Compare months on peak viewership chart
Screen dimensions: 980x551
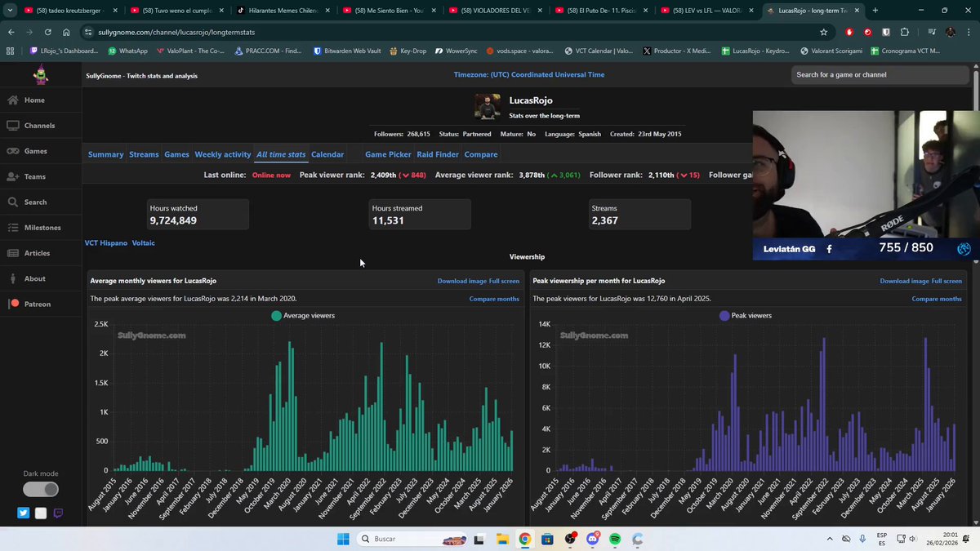[937, 299]
